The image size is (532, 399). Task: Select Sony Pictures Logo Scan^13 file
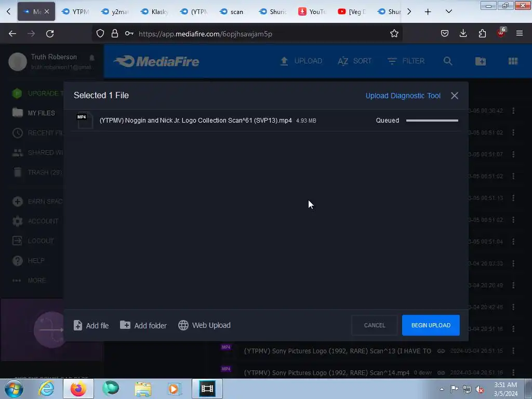(337, 351)
